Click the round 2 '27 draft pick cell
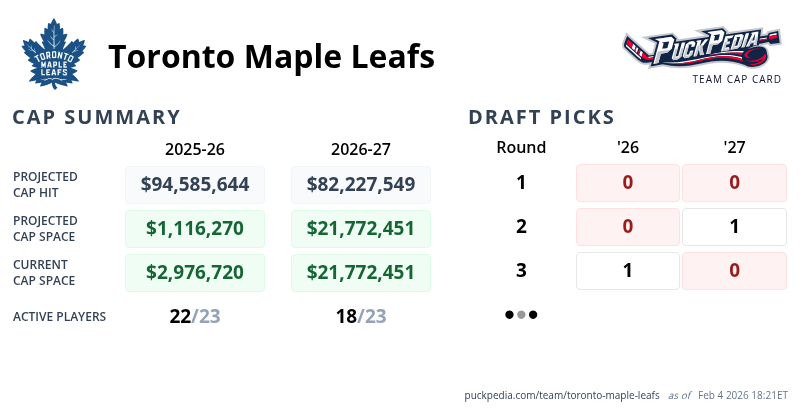800x418 pixels. coord(734,227)
